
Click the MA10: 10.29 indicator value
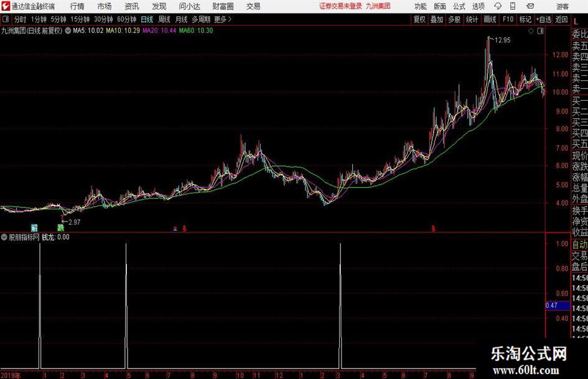(x=123, y=30)
